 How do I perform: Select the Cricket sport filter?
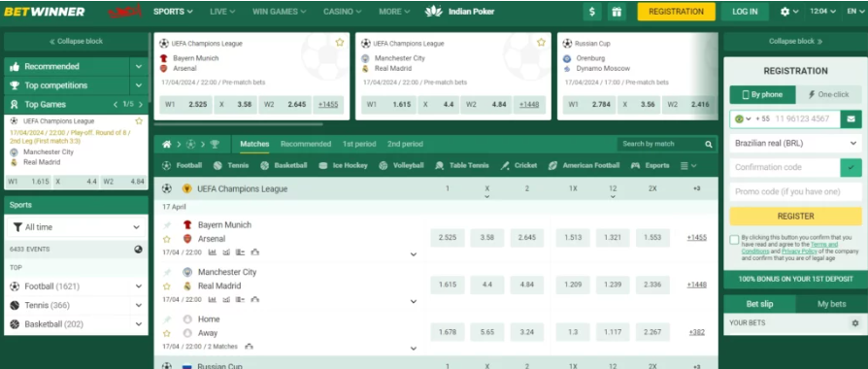coord(518,165)
